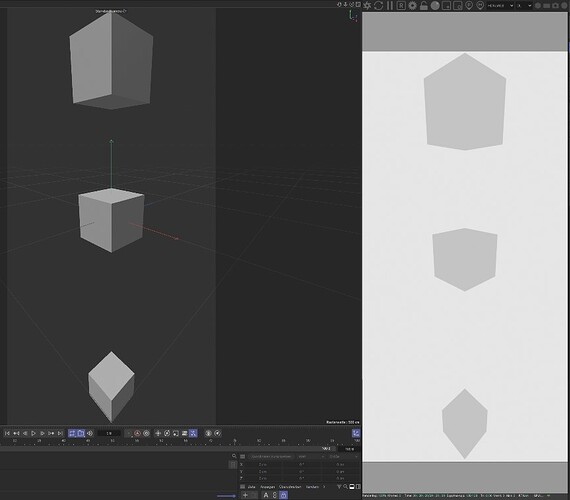Open Octane render settings gear
Viewport: 570px width, 500px height.
coord(412,5)
